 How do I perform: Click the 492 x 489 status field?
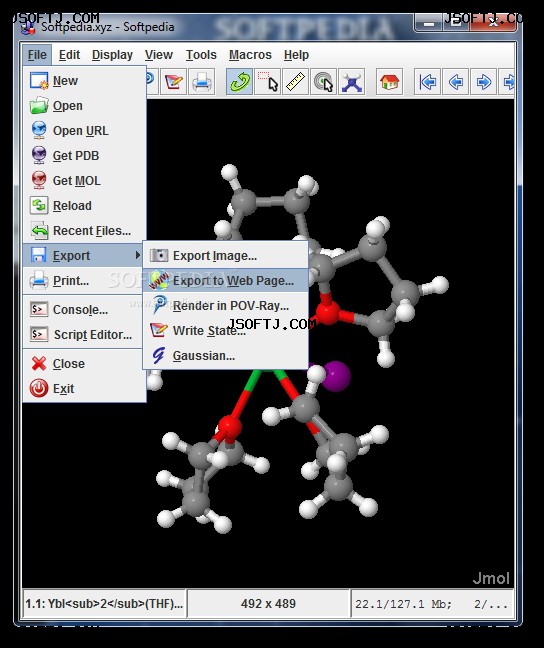coord(268,603)
